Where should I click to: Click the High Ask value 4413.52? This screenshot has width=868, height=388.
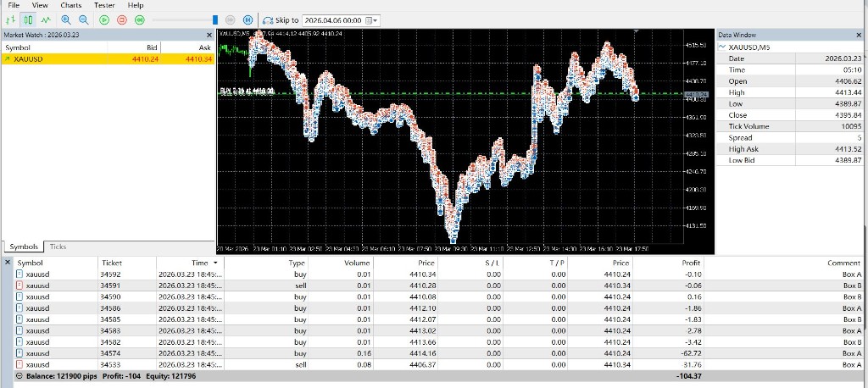849,149
